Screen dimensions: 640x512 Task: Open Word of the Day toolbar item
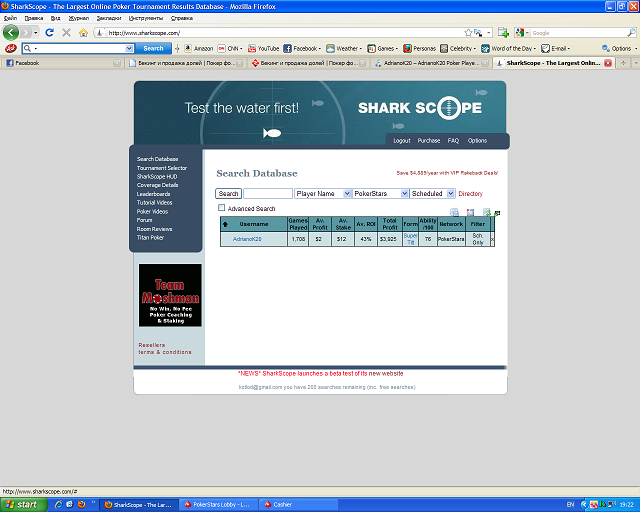pyautogui.click(x=509, y=49)
